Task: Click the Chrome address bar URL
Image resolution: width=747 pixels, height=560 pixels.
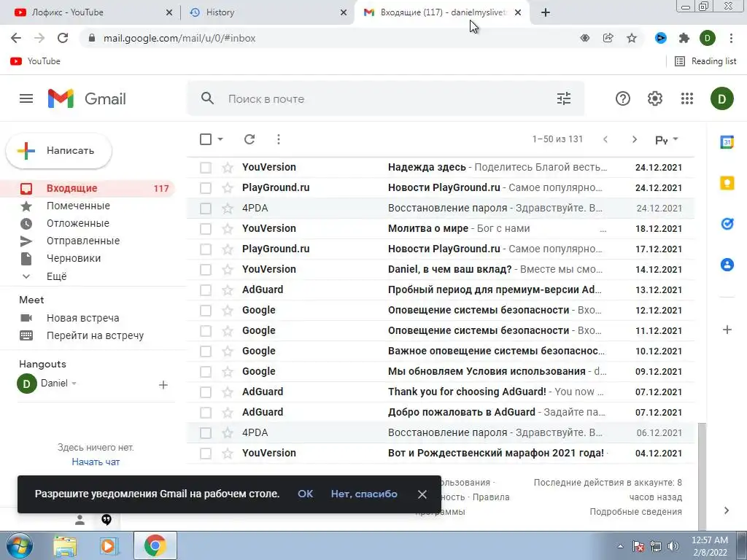Action: tap(179, 38)
